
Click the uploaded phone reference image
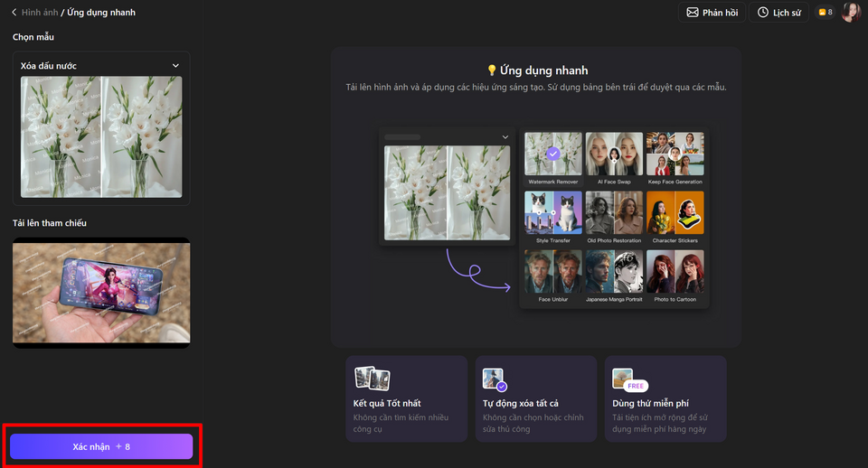tap(101, 293)
